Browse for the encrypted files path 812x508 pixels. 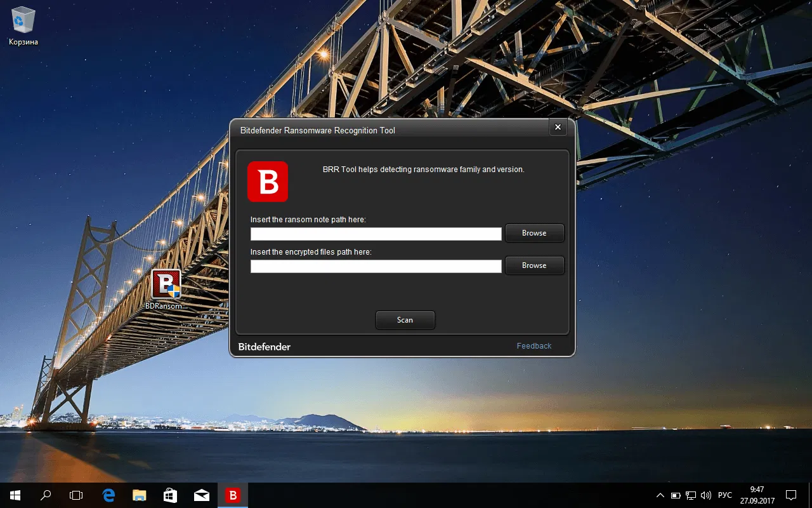pos(534,265)
